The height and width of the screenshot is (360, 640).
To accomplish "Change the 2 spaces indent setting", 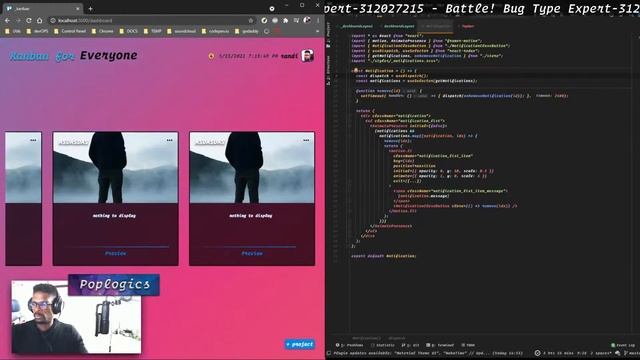I will point(600,353).
